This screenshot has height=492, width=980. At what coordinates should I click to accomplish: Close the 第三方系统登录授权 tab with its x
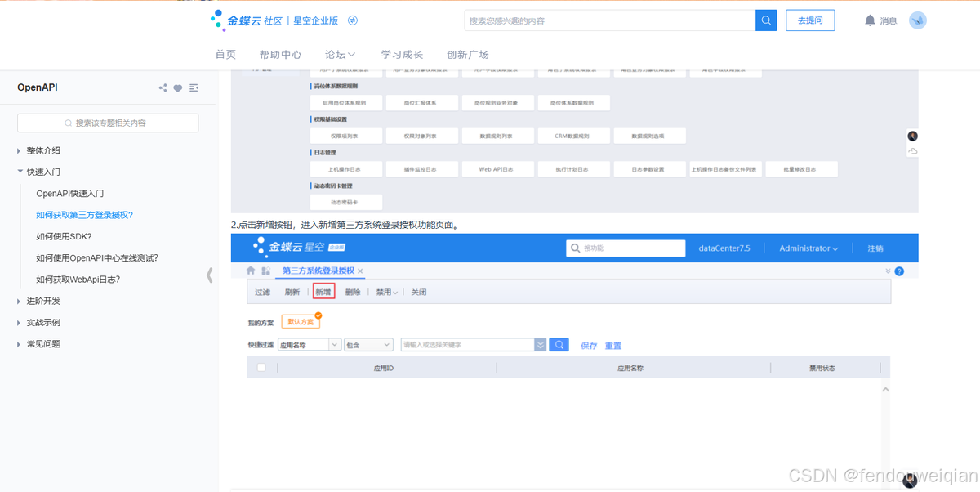point(360,271)
